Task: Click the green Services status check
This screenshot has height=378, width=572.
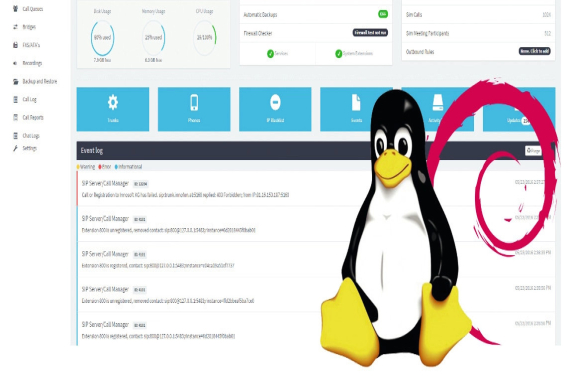Action: tap(270, 54)
